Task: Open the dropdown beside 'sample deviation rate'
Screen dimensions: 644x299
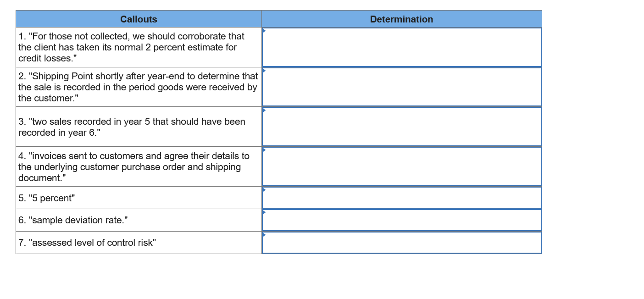Action: pyautogui.click(x=264, y=212)
